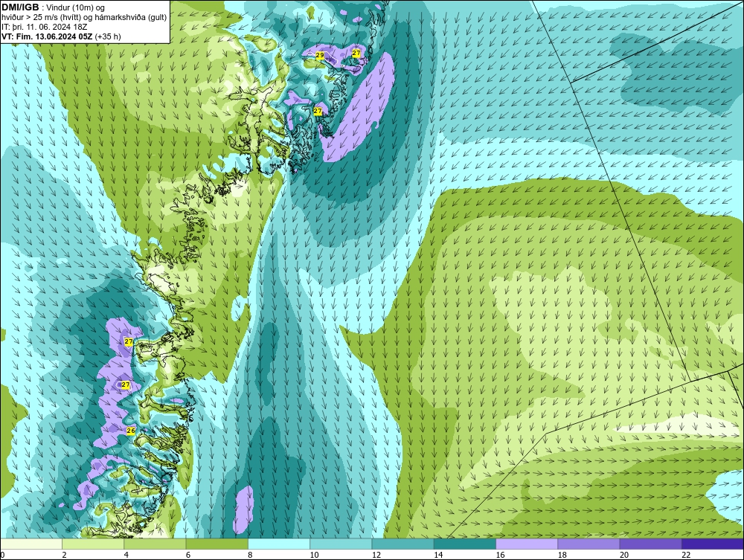Click the 'hviður > 25 m/s (hvítt)' line
Image resolution: width=744 pixels, height=560 pixels.
[42, 18]
